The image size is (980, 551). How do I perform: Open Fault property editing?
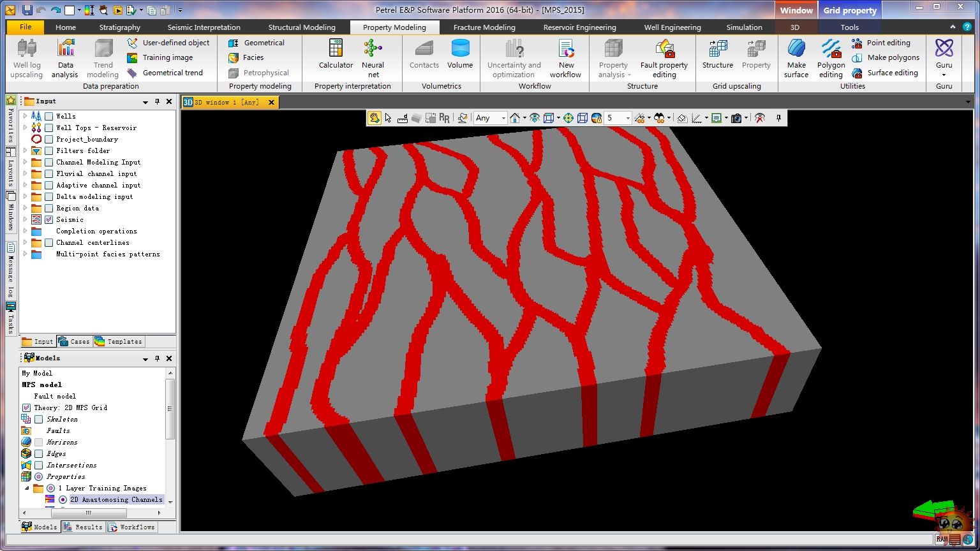coord(664,59)
